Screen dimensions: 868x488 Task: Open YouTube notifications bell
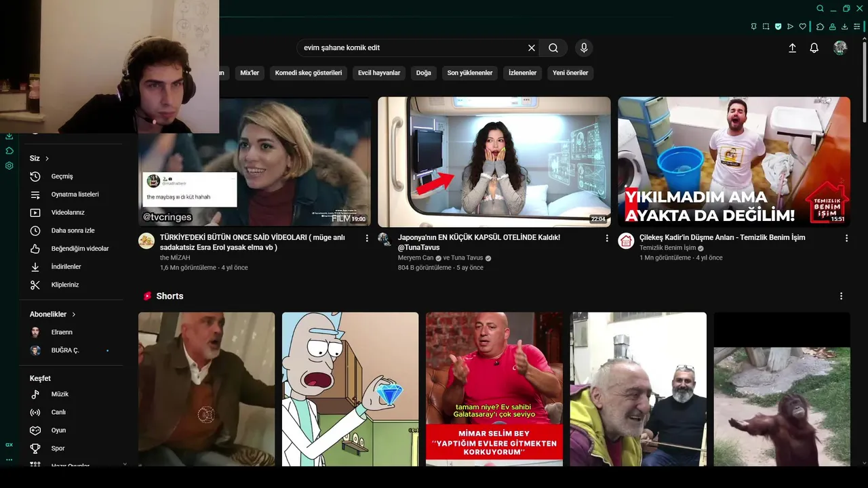[x=814, y=48]
